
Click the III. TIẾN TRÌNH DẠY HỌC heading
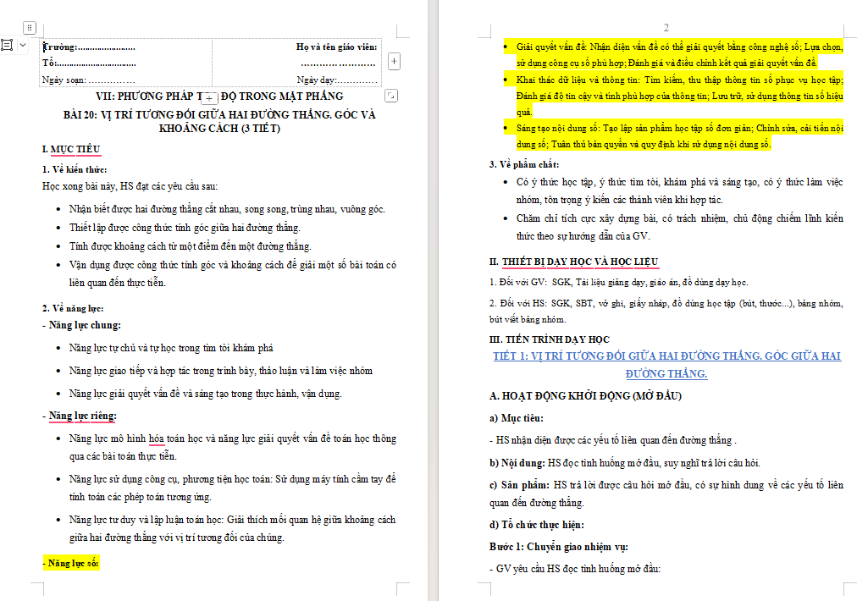(x=549, y=339)
